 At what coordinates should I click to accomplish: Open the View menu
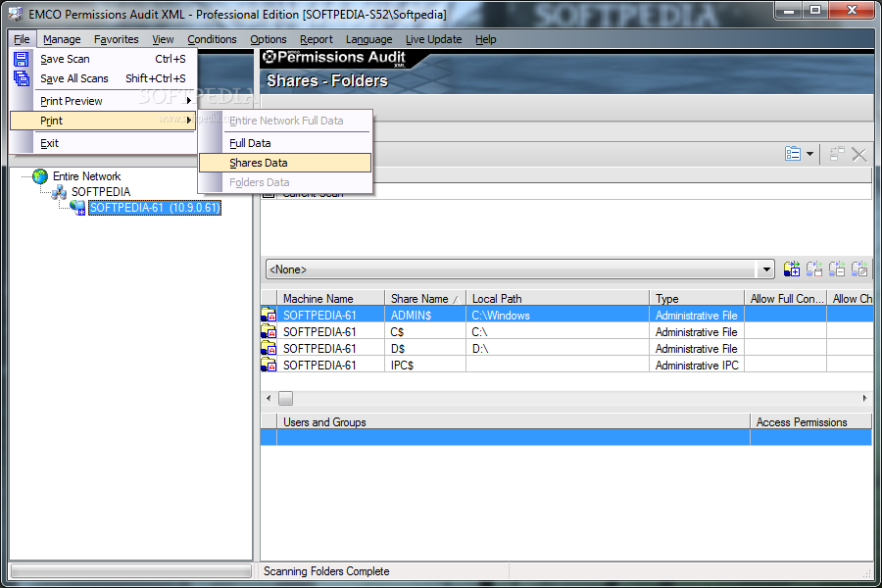pyautogui.click(x=163, y=39)
